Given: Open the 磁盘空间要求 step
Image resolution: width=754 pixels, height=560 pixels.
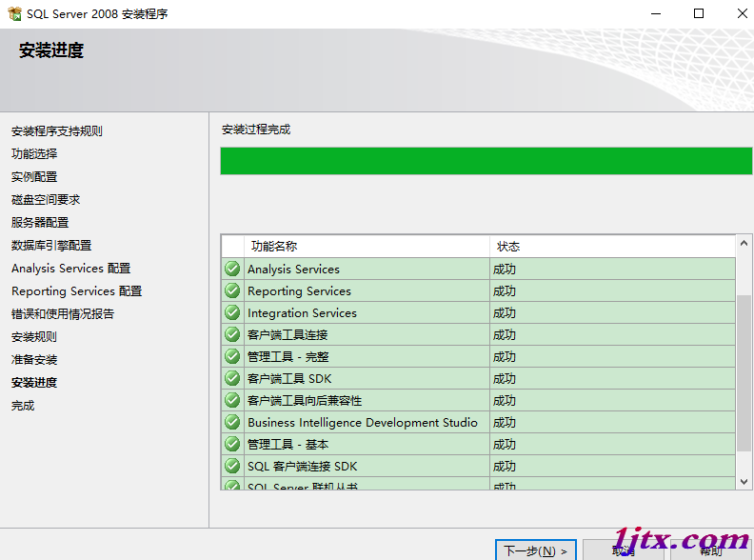Looking at the screenshot, I should [x=46, y=200].
